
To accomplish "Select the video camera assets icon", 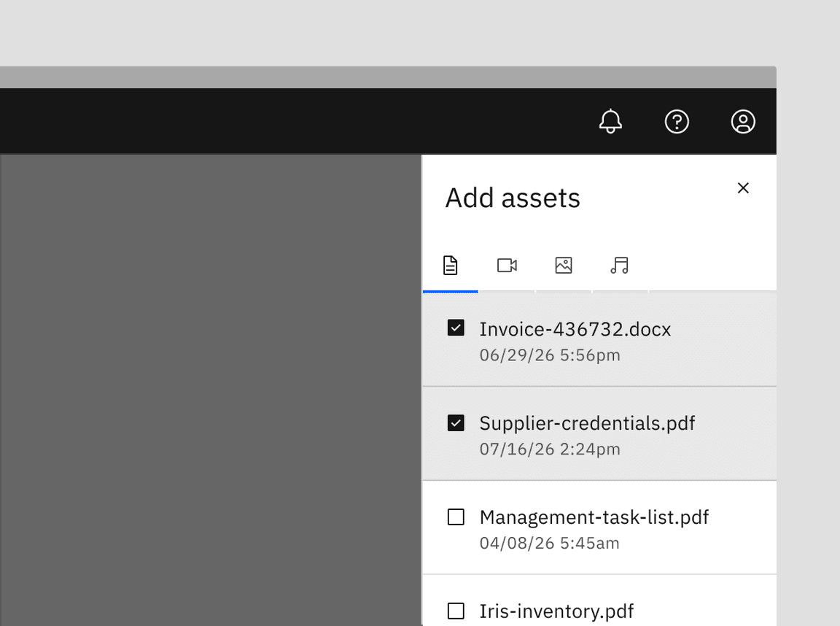I will [507, 266].
